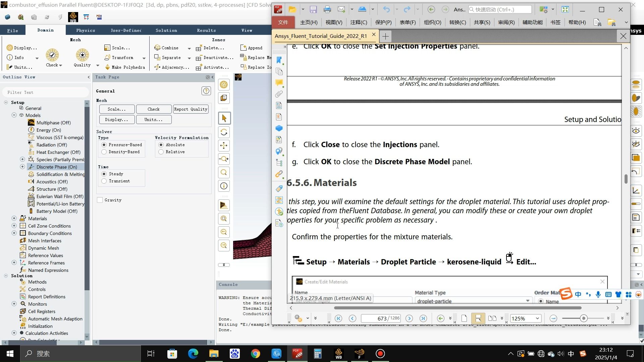Switch to Ansys_Fluent_Tutorial_Guide_2022_R1 tab

pyautogui.click(x=321, y=36)
